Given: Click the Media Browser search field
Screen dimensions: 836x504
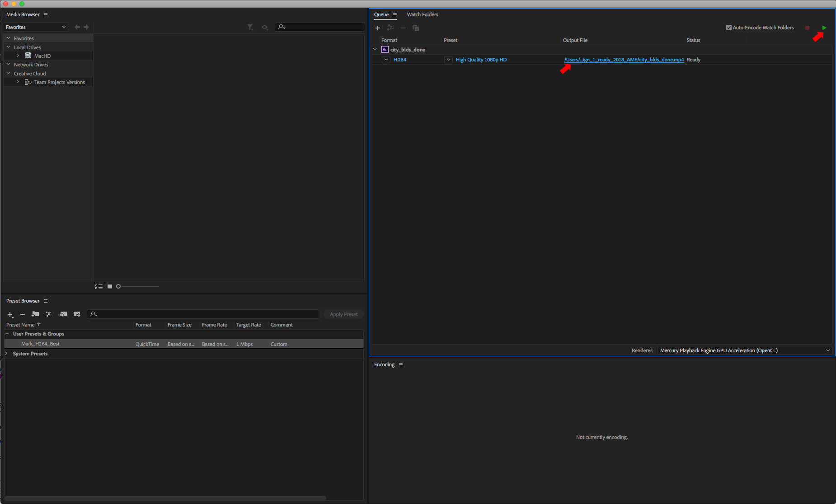Looking at the screenshot, I should click(320, 27).
